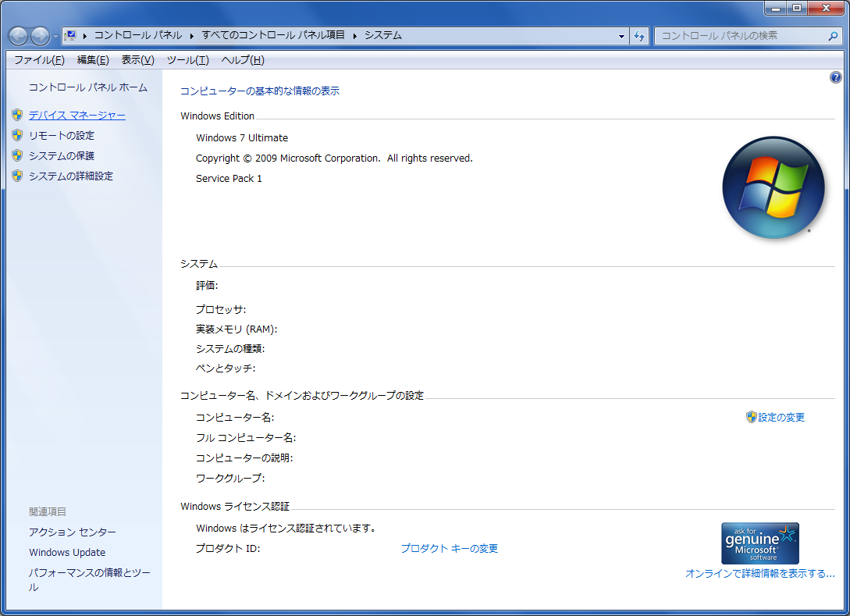Click the genuine Microsoft software badge
This screenshot has height=616, width=850.
coord(760,543)
